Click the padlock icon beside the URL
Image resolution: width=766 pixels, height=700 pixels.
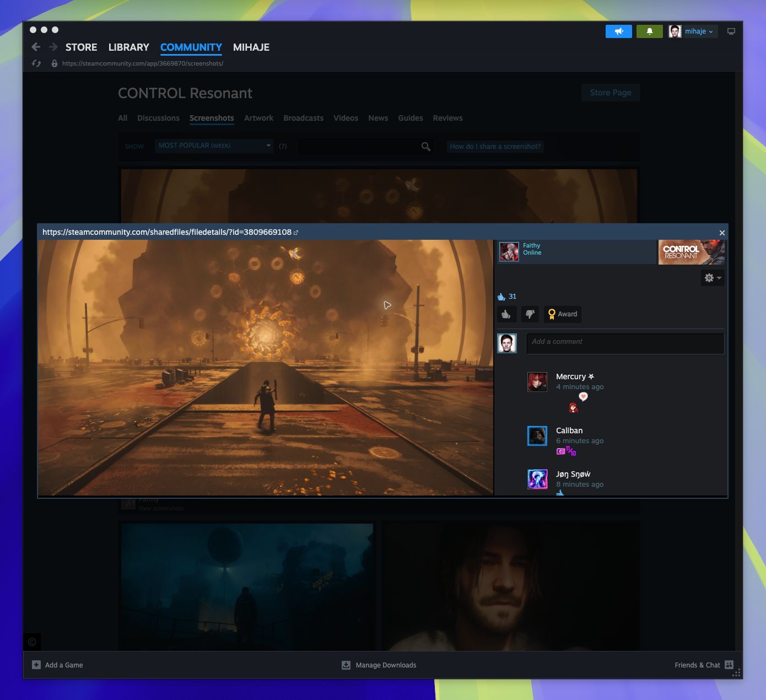[x=54, y=63]
